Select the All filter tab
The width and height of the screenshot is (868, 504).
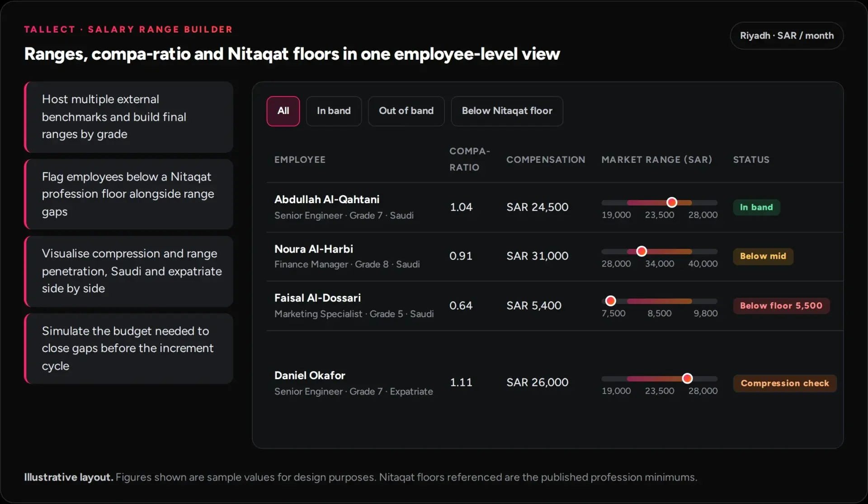point(283,111)
